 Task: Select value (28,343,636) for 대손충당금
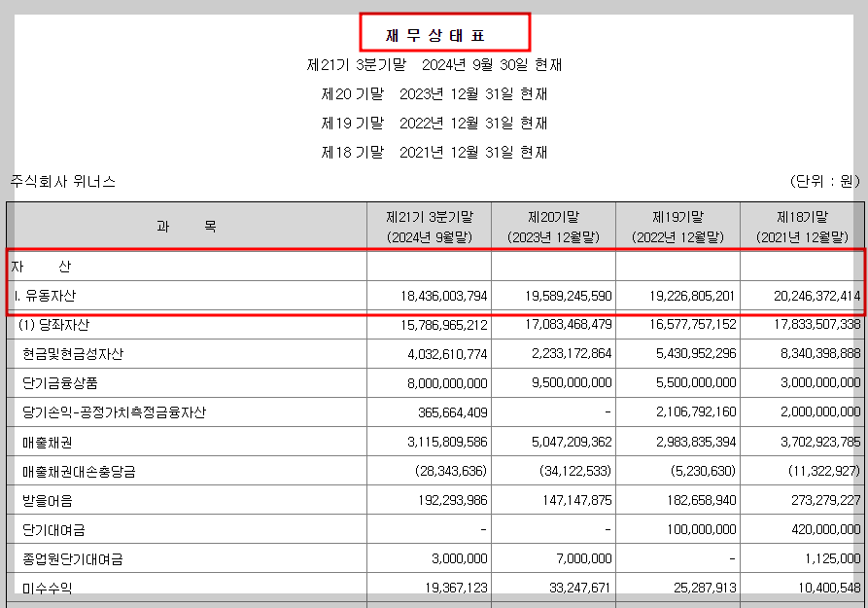(451, 471)
